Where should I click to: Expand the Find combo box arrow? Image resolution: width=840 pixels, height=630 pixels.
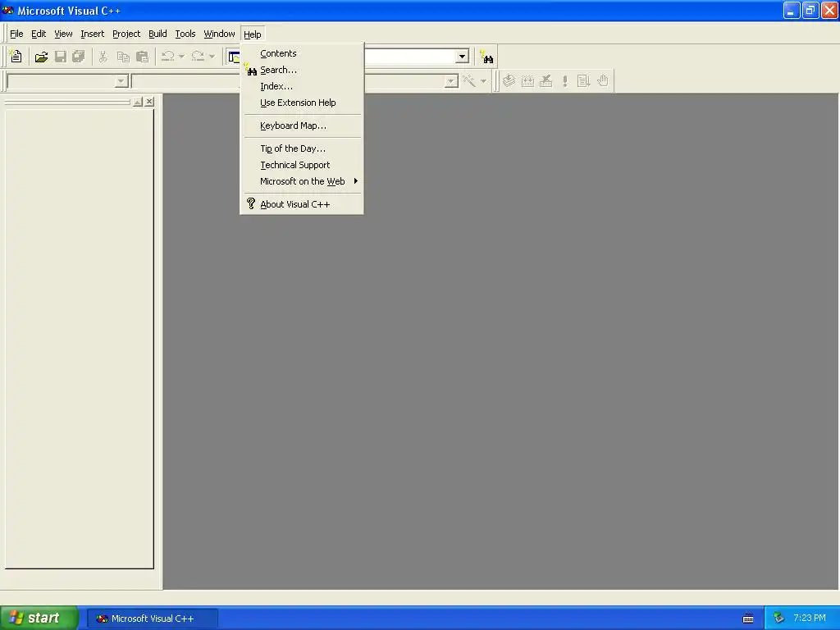tap(463, 57)
